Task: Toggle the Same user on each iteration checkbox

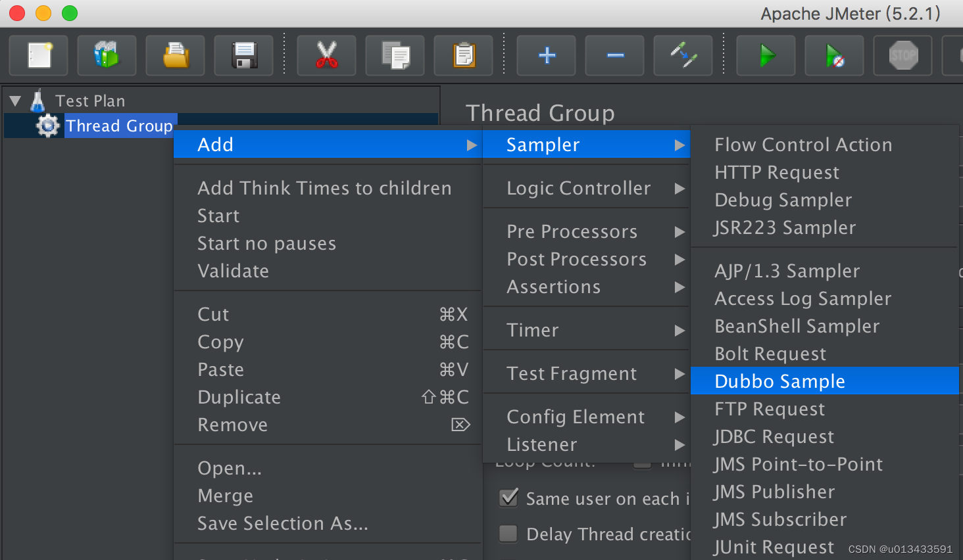Action: (x=508, y=498)
